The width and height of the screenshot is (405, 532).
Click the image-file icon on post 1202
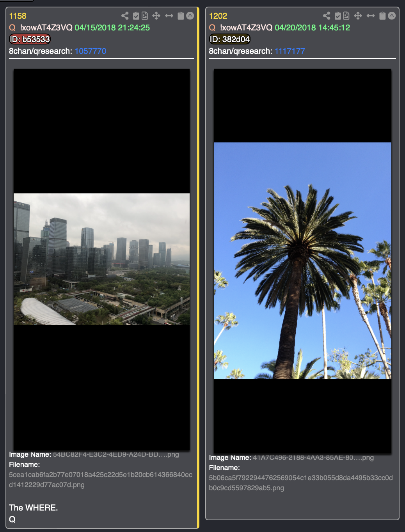click(x=346, y=16)
